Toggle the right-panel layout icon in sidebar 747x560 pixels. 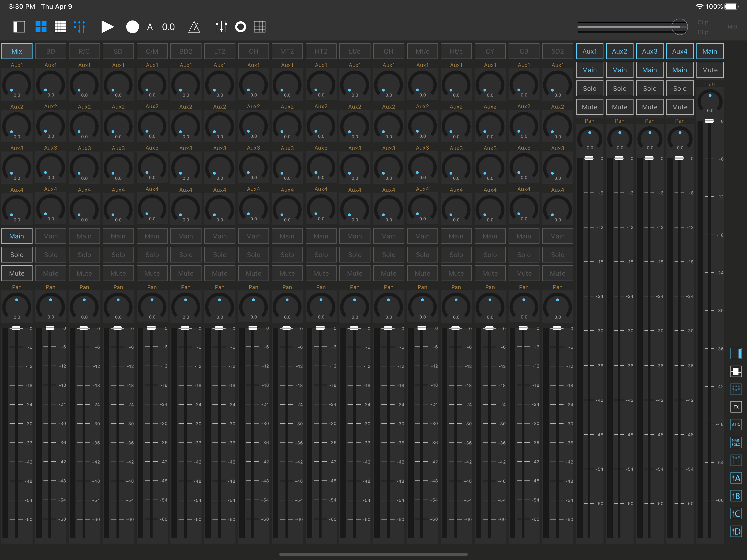[x=736, y=353]
